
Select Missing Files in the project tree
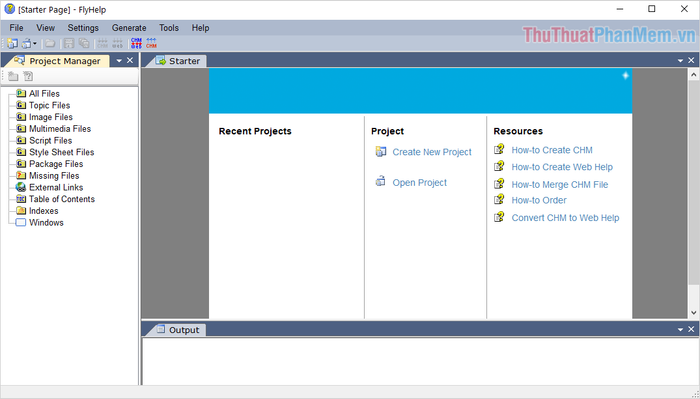54,176
